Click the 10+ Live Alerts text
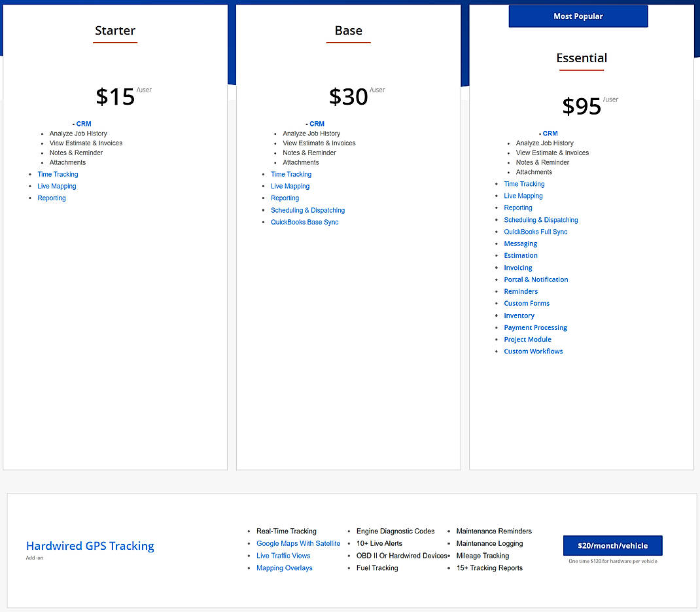Image resolution: width=700 pixels, height=612 pixels. (379, 544)
